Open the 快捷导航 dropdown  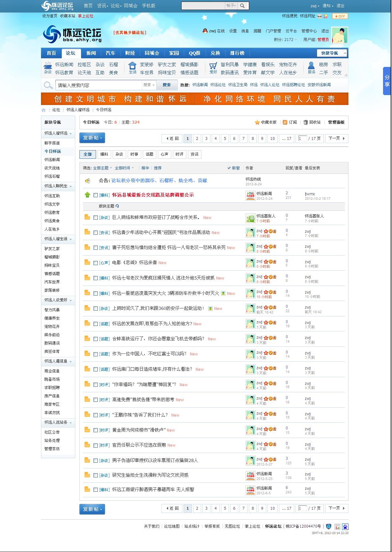coord(332,53)
